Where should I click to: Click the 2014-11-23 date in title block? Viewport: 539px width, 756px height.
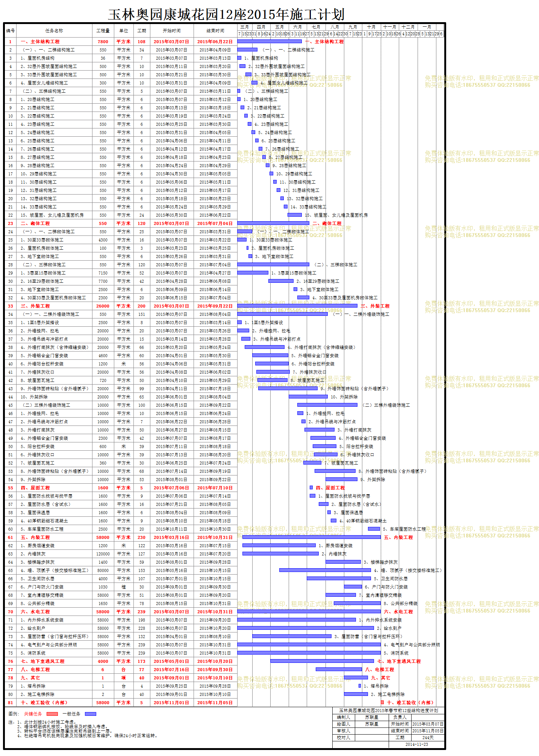[416, 744]
